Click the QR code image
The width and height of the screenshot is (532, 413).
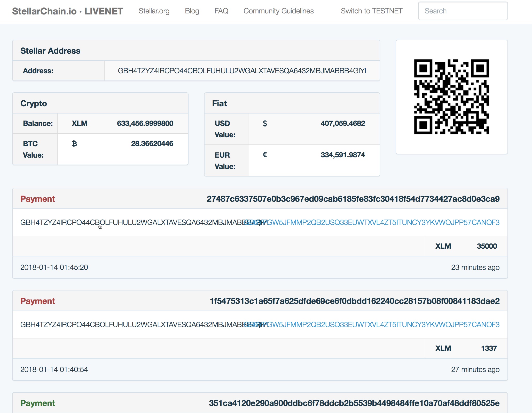[451, 97]
